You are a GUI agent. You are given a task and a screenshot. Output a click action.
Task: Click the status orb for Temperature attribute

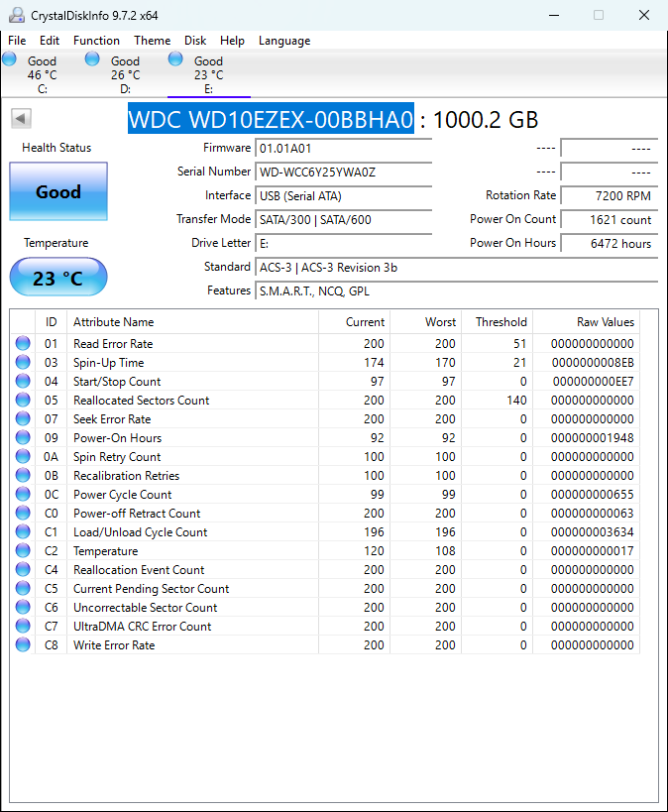23,550
